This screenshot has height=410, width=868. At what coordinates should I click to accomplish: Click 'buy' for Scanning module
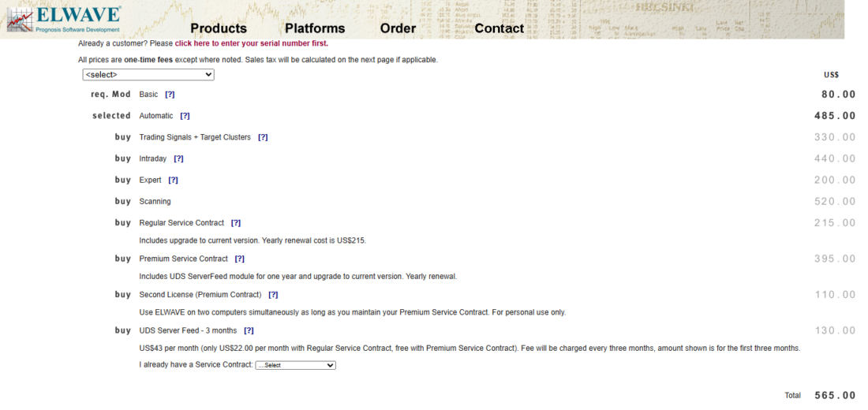tap(123, 201)
